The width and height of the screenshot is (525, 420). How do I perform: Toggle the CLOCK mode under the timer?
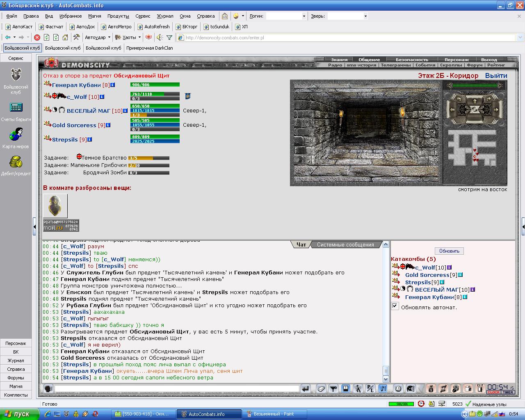pyautogui.click(x=493, y=392)
